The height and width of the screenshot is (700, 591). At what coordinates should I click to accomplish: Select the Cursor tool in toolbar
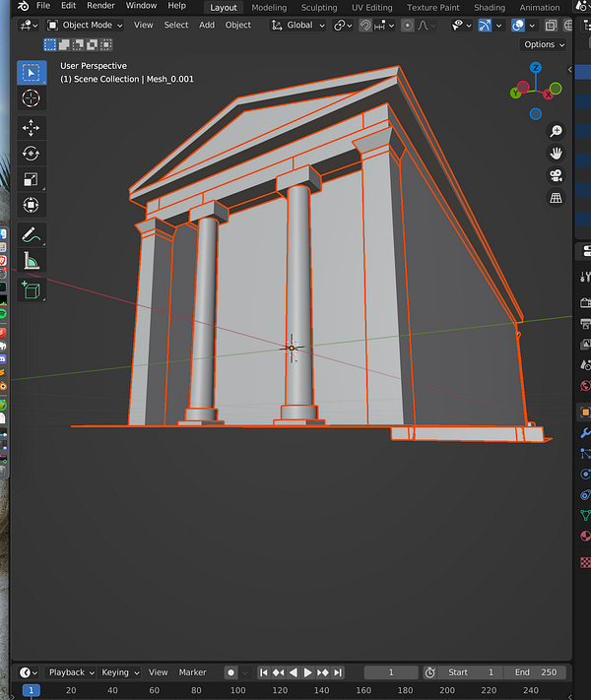click(x=31, y=97)
